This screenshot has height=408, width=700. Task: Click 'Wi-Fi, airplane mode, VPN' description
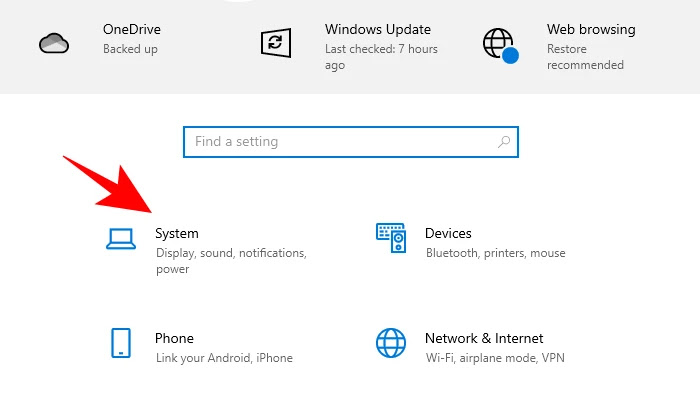[495, 358]
